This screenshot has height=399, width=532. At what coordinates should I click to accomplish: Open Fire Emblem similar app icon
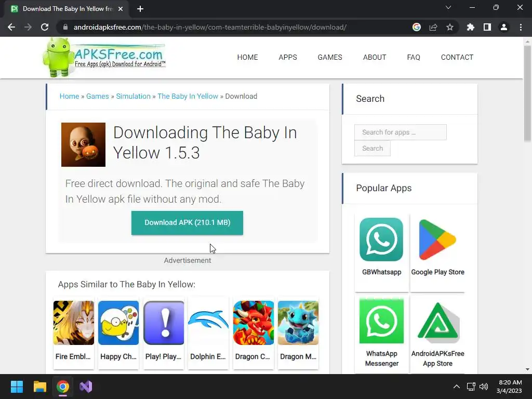coord(74,323)
